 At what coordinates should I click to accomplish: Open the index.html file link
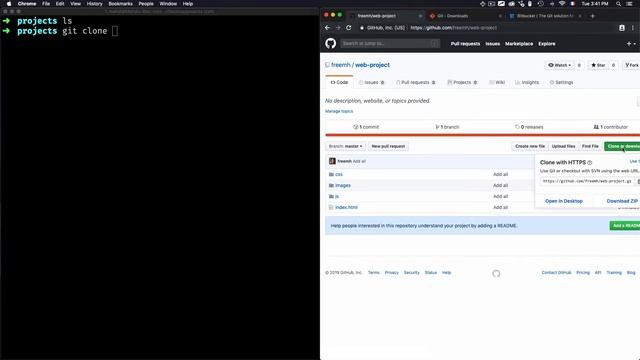(346, 207)
